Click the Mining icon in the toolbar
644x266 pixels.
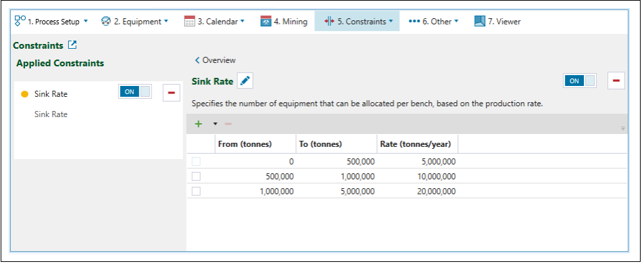click(266, 21)
